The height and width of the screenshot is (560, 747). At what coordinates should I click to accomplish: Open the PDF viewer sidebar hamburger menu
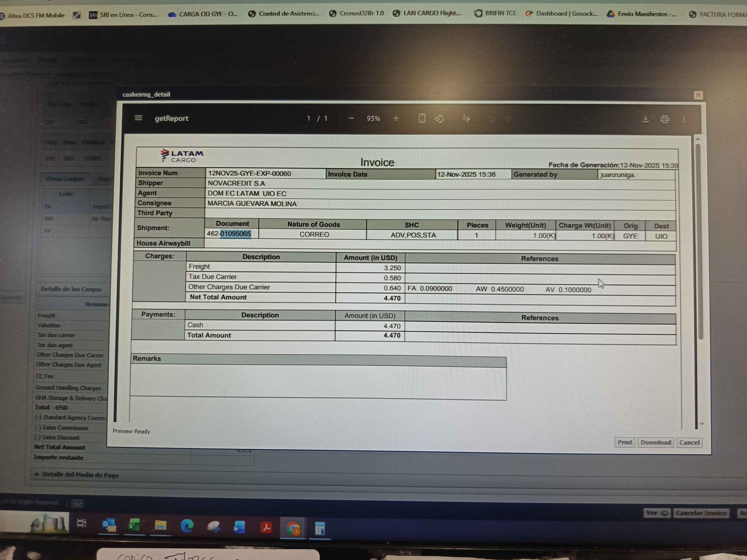pos(138,118)
